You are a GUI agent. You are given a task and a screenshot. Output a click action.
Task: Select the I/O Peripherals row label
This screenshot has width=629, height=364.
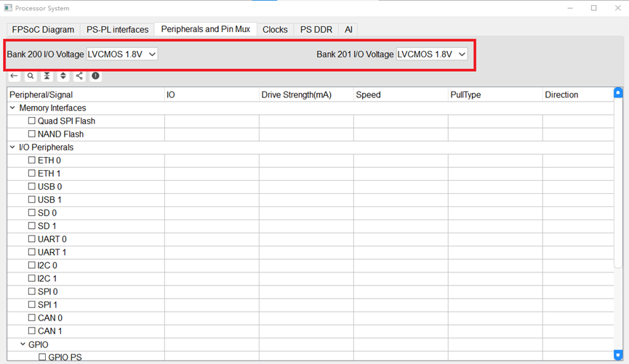click(47, 147)
